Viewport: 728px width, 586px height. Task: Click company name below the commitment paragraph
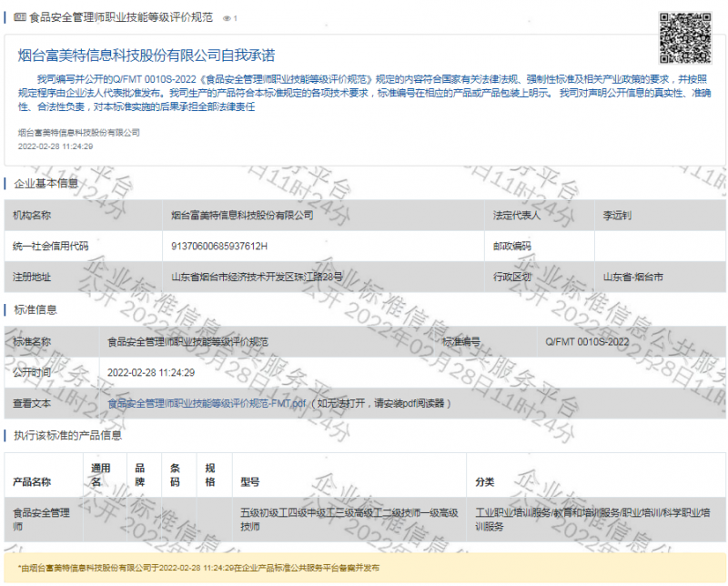point(78,133)
